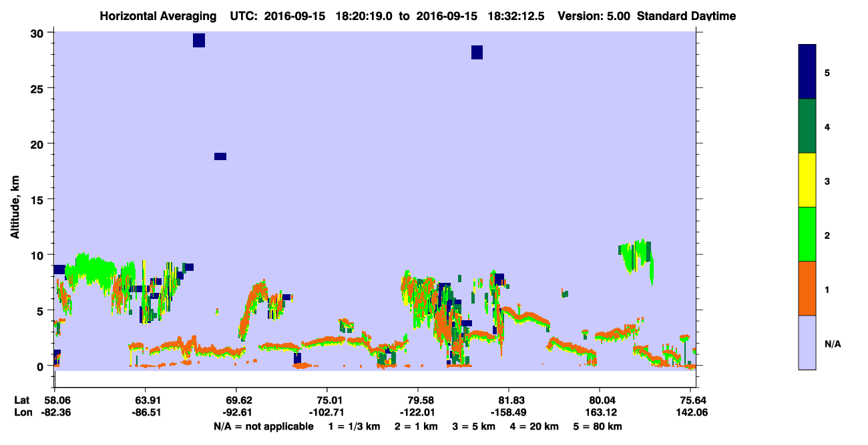Click the dark blue block near 29 km altitude
The height and width of the screenshot is (445, 868).
(x=199, y=41)
